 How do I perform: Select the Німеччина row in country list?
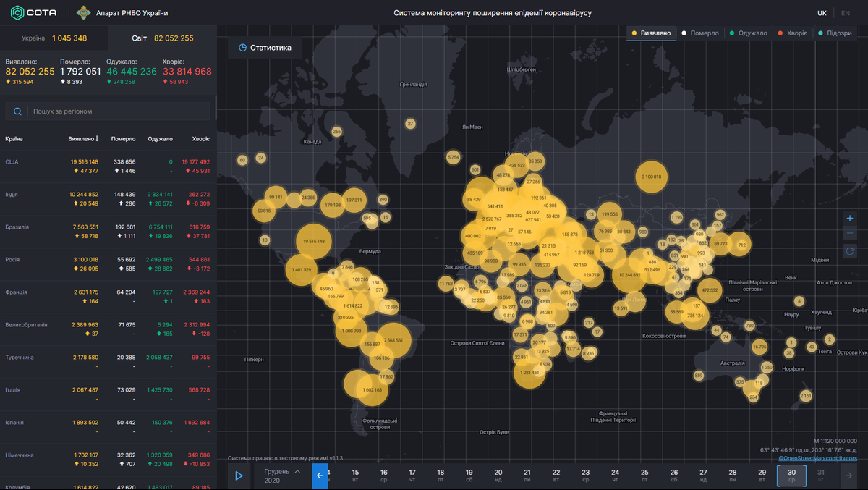click(x=108, y=460)
